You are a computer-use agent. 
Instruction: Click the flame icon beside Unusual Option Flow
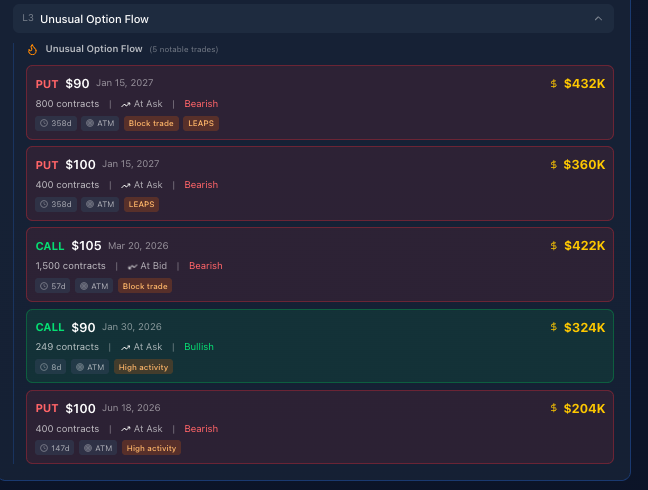click(x=32, y=49)
